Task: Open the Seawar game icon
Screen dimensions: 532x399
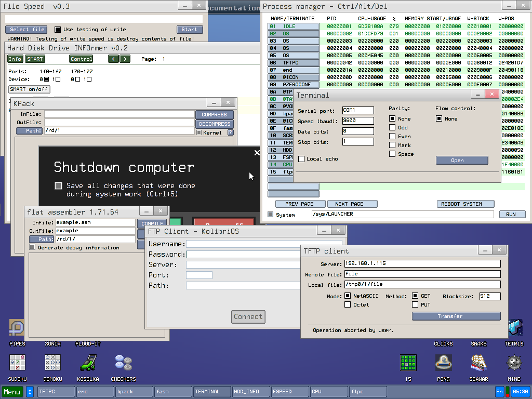Action: click(478, 363)
